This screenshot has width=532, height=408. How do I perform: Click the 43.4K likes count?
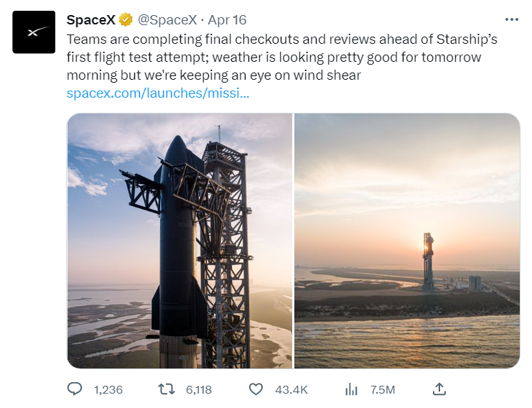[291, 389]
